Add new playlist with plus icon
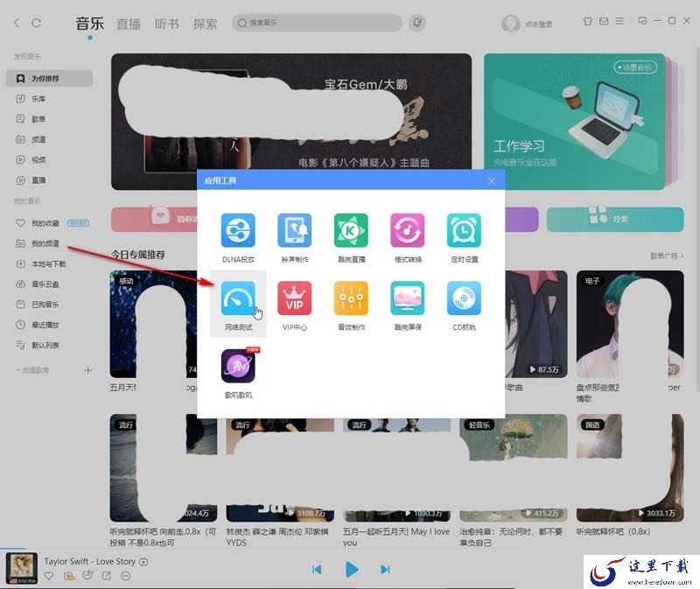The height and width of the screenshot is (589, 700). coord(88,370)
